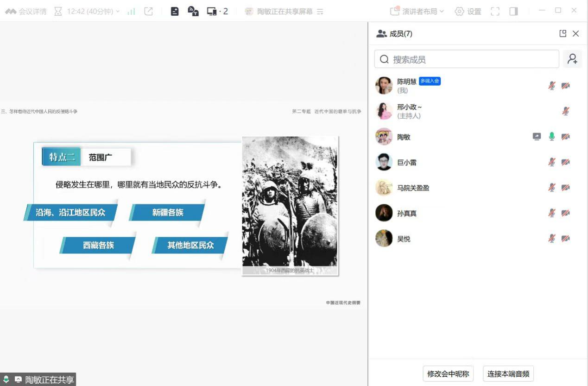
Task: Open the 设置 settings menu
Action: 468,11
